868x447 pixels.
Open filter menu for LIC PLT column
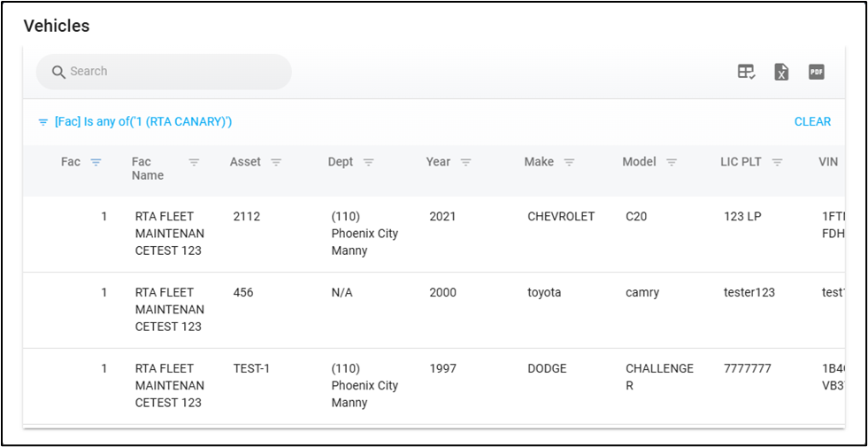777,162
